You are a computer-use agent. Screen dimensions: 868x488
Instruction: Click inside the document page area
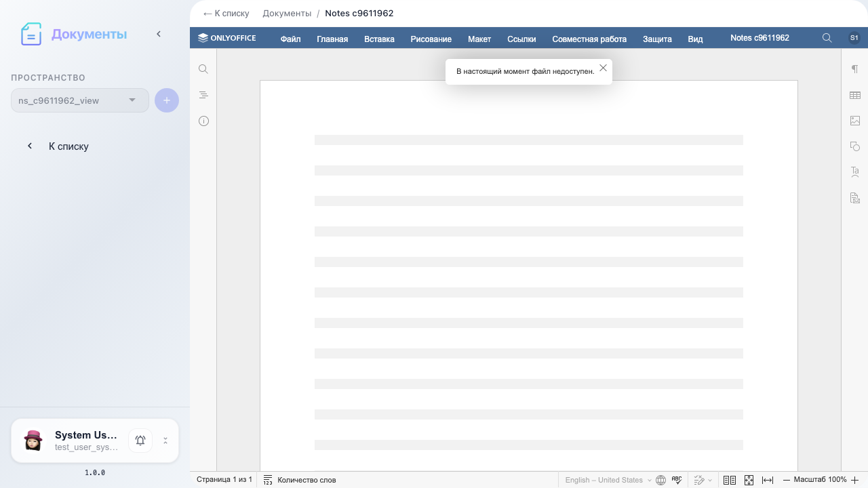(x=529, y=276)
